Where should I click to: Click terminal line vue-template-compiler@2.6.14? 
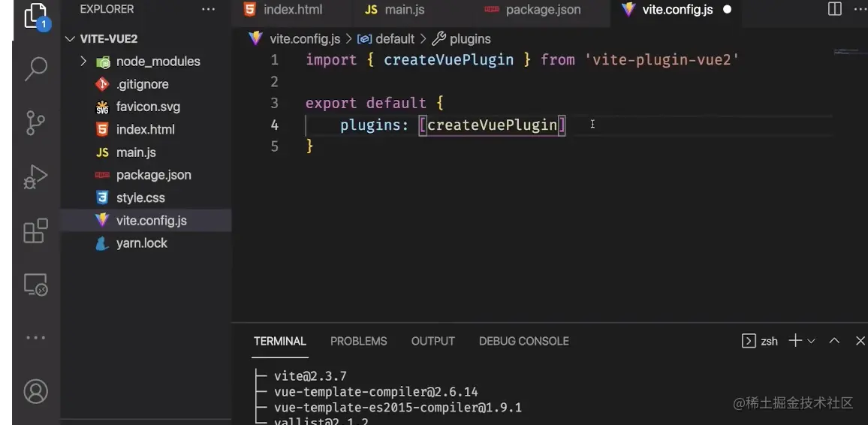(376, 393)
